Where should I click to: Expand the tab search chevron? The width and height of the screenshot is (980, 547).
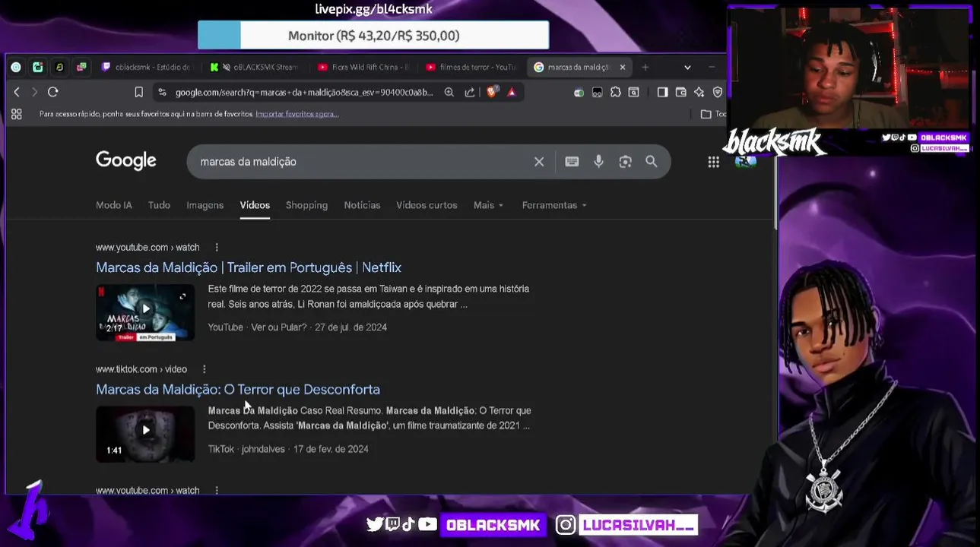pos(687,67)
